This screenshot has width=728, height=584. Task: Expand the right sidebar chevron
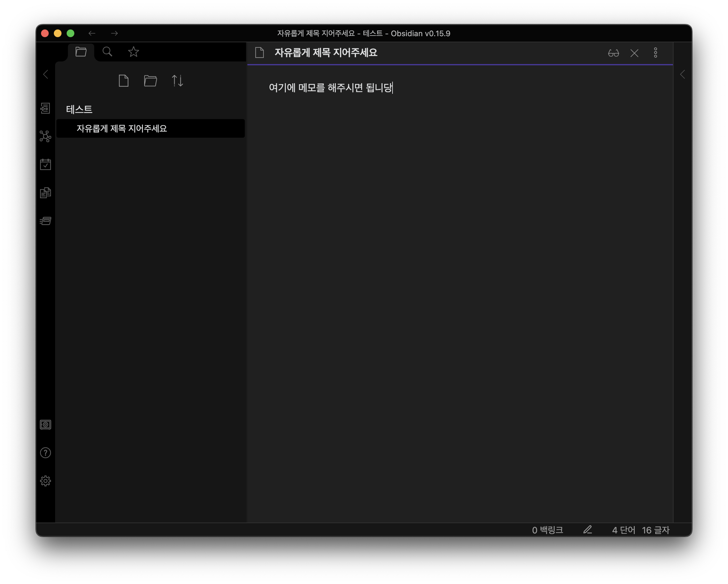[x=682, y=74]
